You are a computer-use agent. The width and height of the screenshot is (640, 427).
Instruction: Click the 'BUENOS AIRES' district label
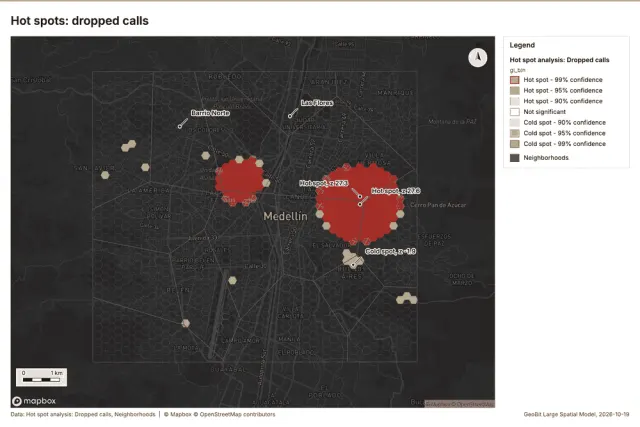(351, 273)
